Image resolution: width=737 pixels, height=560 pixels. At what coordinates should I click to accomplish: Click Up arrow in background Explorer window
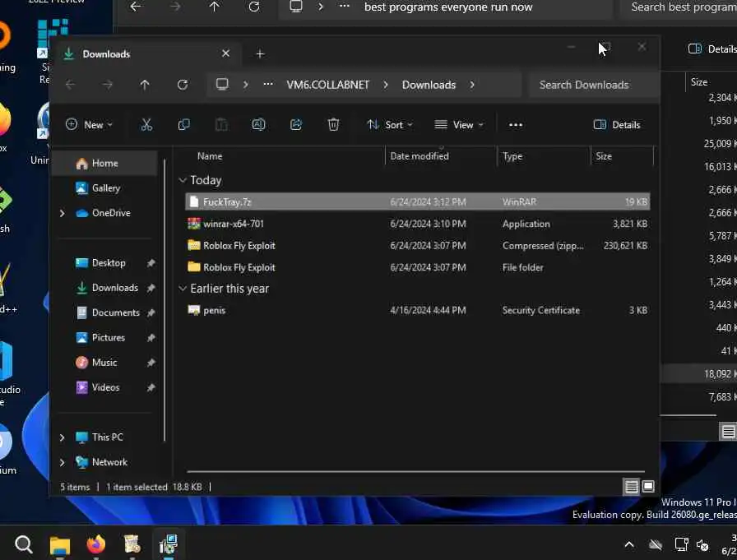pos(215,7)
